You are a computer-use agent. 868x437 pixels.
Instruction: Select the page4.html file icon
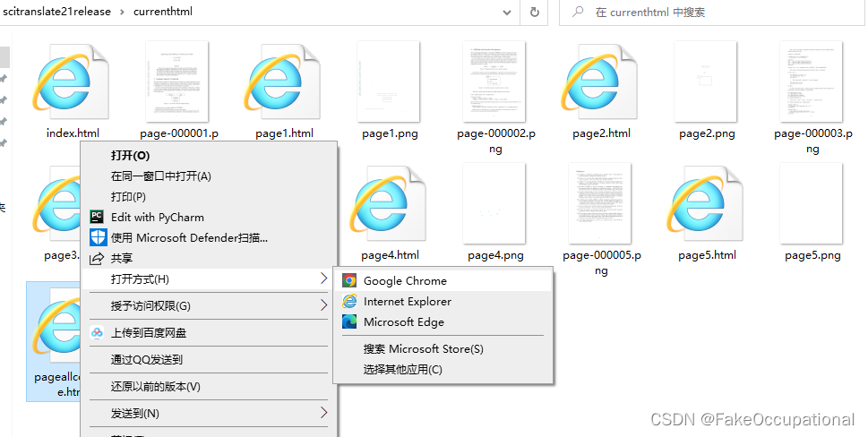388,204
